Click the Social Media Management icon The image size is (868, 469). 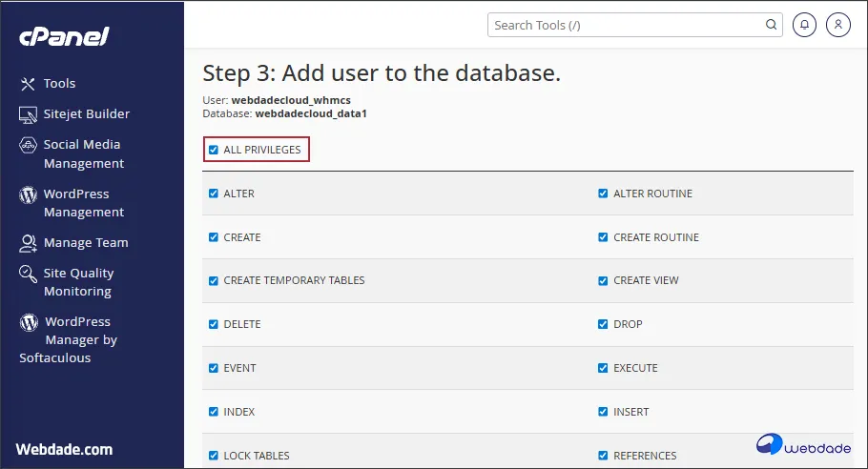(28, 145)
